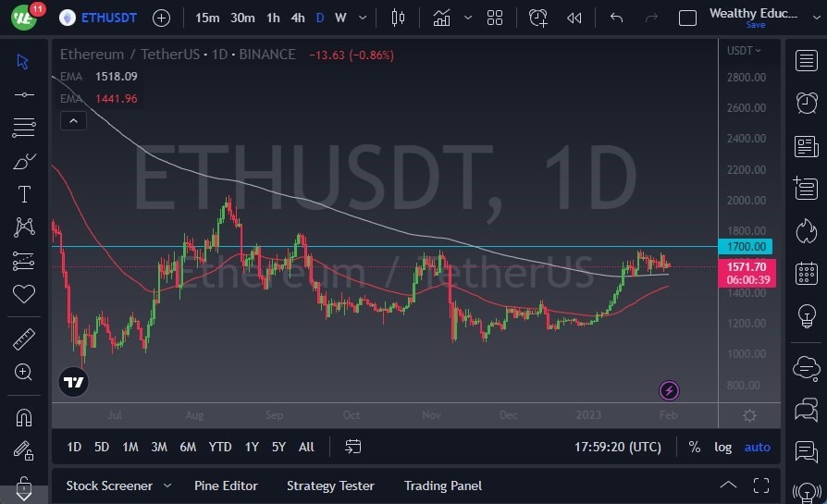Set range to 1D
The height and width of the screenshot is (504, 827).
click(x=74, y=447)
